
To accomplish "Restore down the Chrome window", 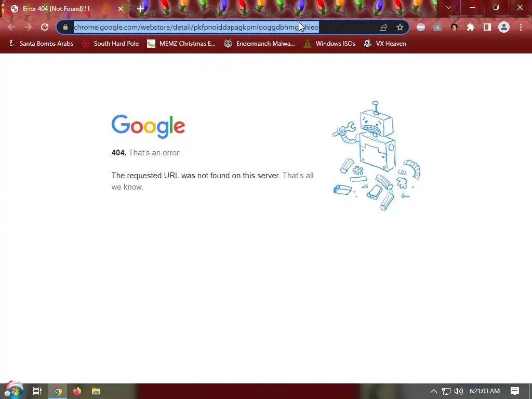I will coord(496,7).
